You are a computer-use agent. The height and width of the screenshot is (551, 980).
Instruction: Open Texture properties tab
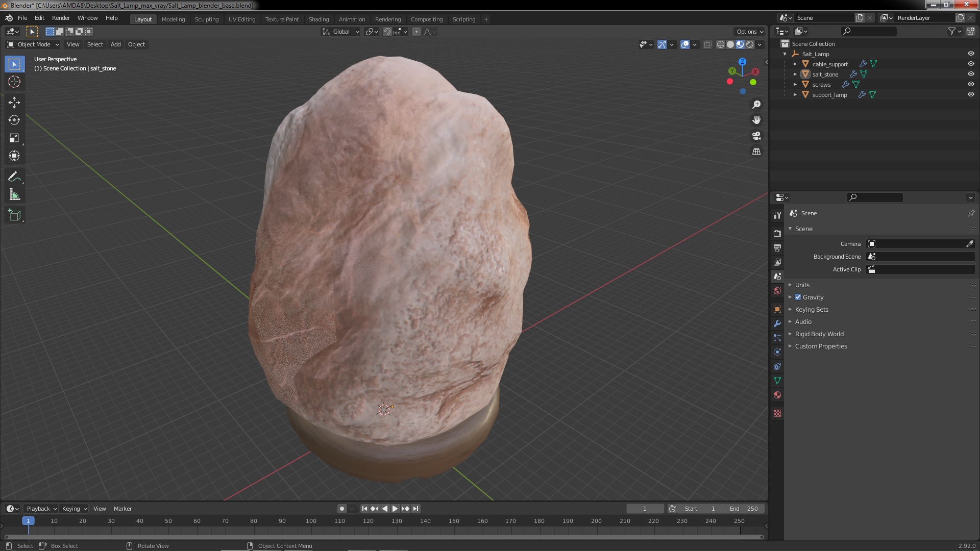(777, 413)
